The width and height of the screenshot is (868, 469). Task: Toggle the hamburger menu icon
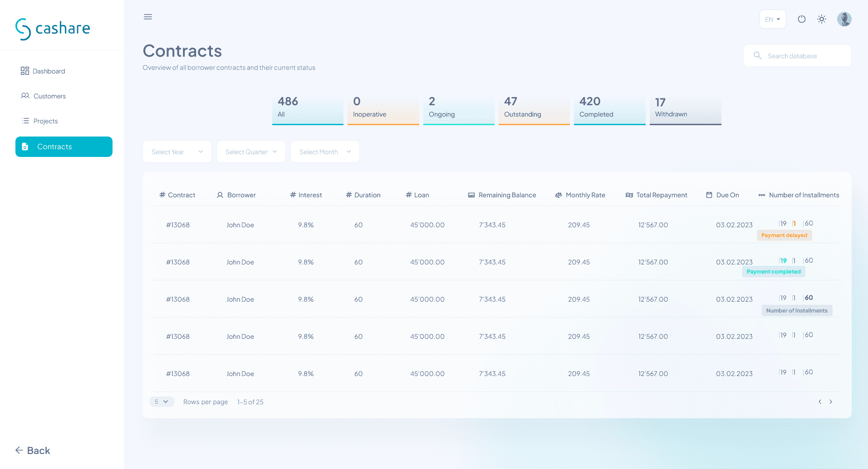tap(148, 17)
